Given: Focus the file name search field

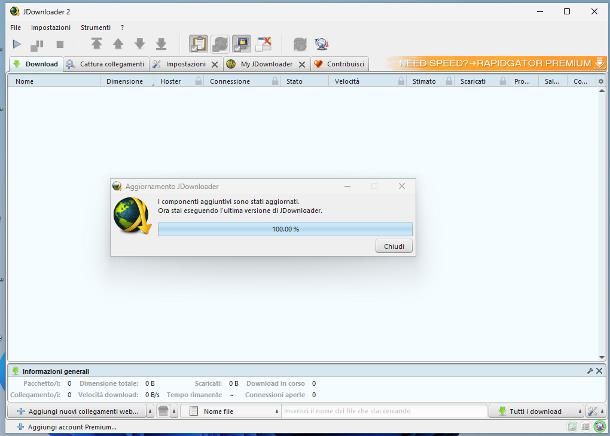Looking at the screenshot, I should pos(384,411).
